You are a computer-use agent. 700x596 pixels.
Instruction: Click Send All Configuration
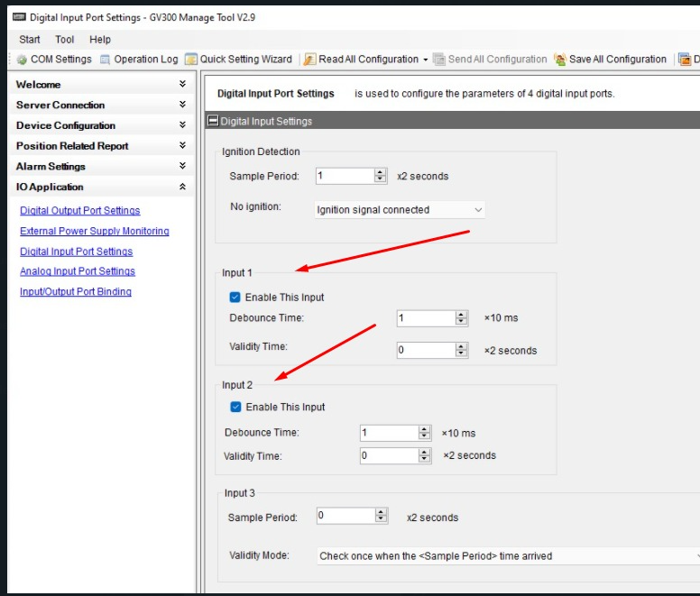pyautogui.click(x=490, y=60)
